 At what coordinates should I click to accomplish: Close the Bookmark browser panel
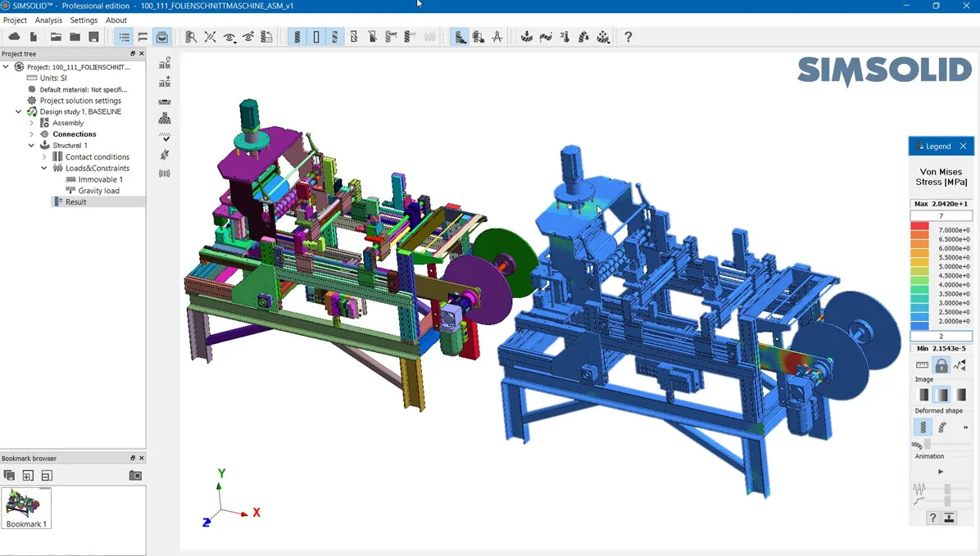tap(141, 458)
